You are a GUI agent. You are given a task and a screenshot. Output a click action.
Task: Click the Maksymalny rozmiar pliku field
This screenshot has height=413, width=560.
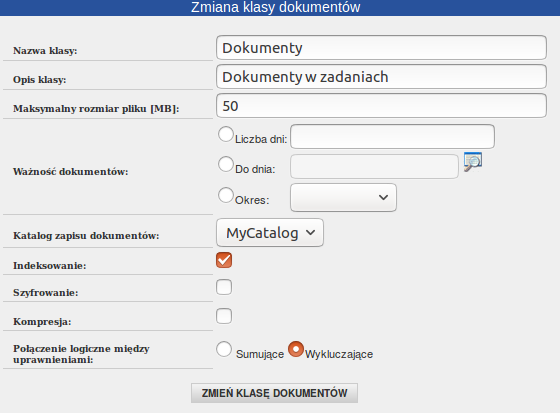click(381, 106)
